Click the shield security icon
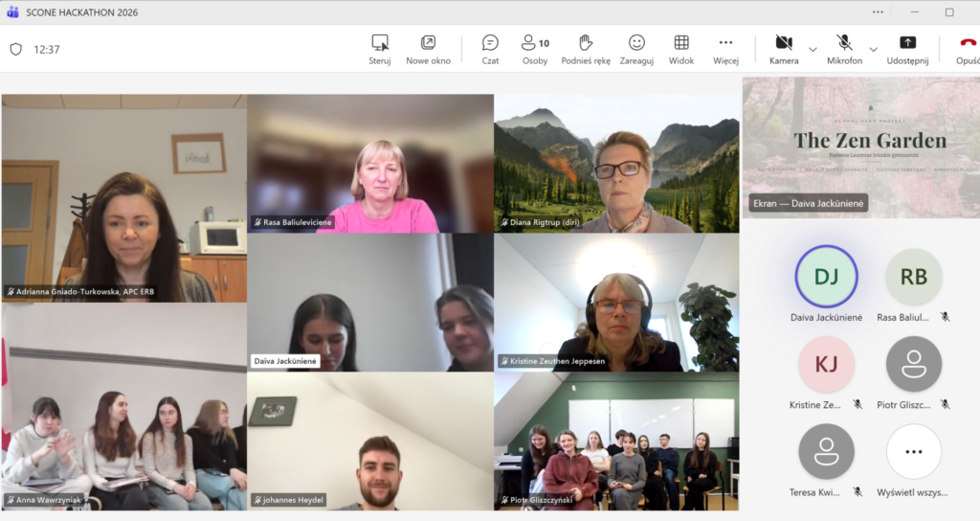This screenshot has height=521, width=980. (x=15, y=49)
